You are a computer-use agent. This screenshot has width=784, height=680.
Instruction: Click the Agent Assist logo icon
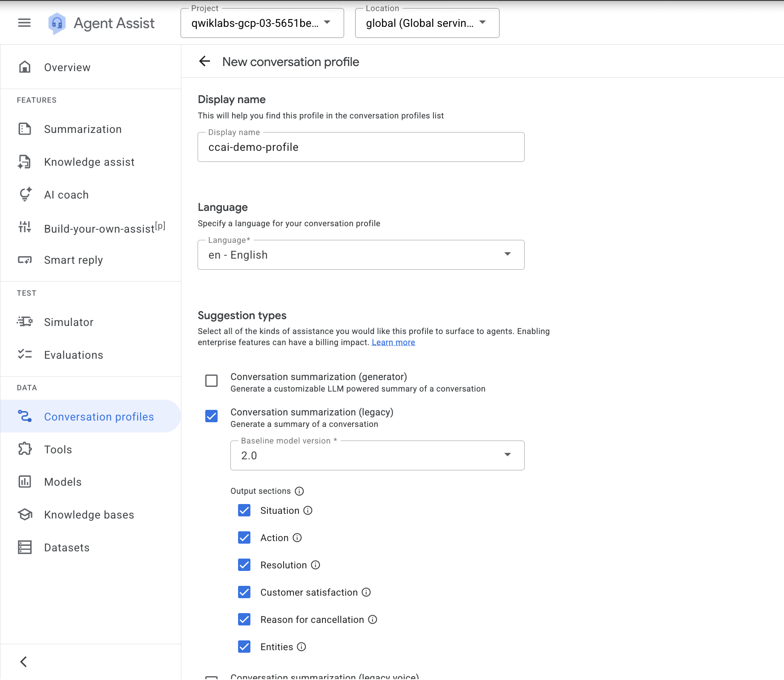pos(57,23)
